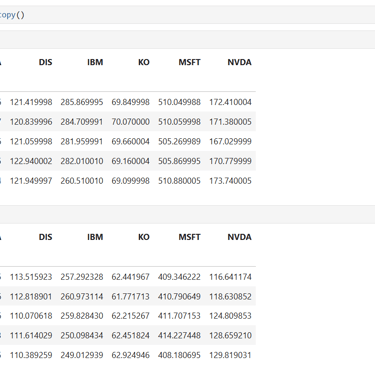This screenshot has height=366, width=375.
Task: Select cell 510.059998 in MSFT column
Action: pos(179,122)
